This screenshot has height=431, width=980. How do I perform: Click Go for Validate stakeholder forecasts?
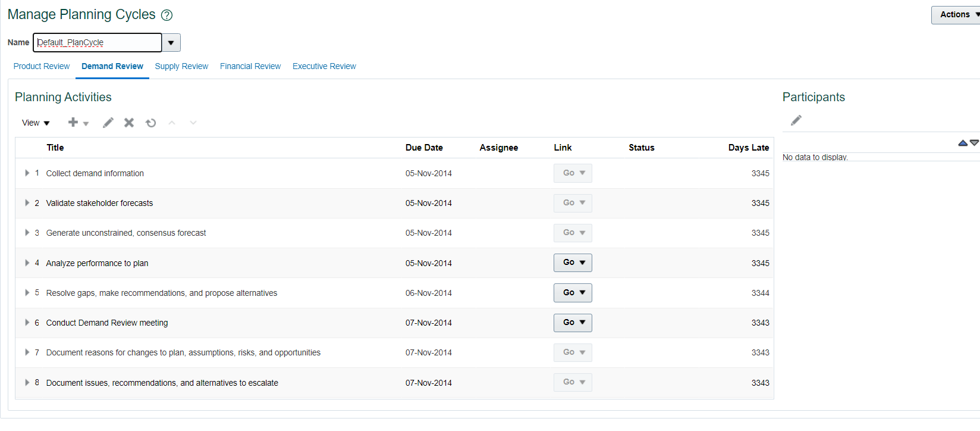pyautogui.click(x=573, y=203)
